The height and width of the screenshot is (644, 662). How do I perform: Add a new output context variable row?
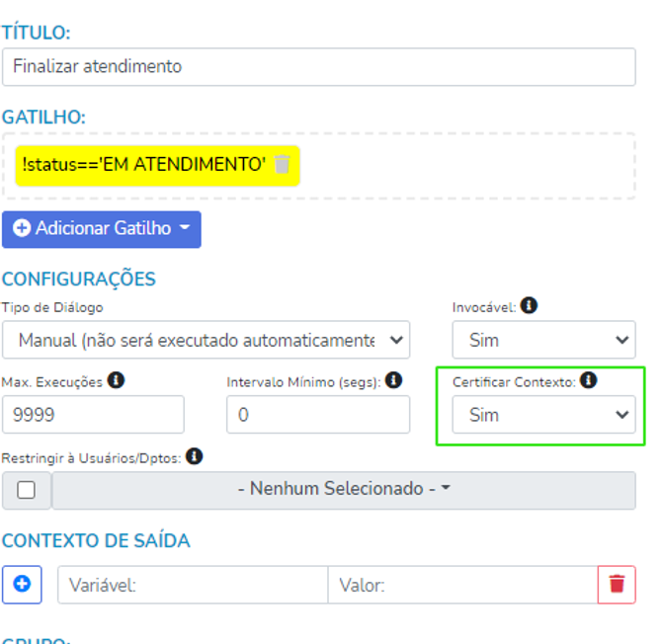coord(22,585)
